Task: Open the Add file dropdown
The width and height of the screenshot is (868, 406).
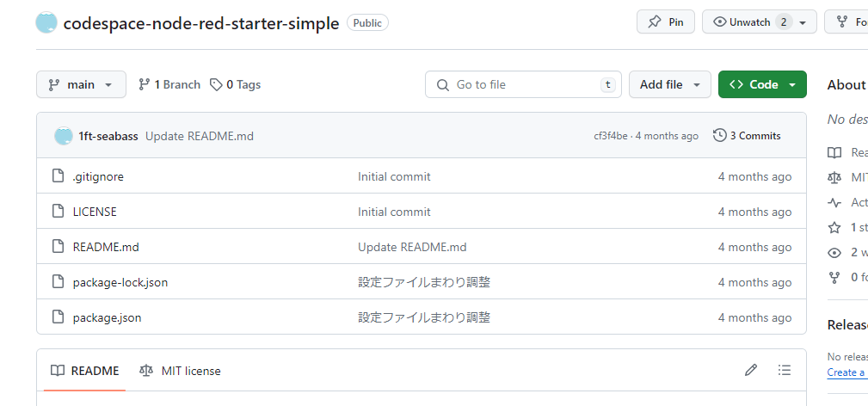Action: click(x=670, y=84)
